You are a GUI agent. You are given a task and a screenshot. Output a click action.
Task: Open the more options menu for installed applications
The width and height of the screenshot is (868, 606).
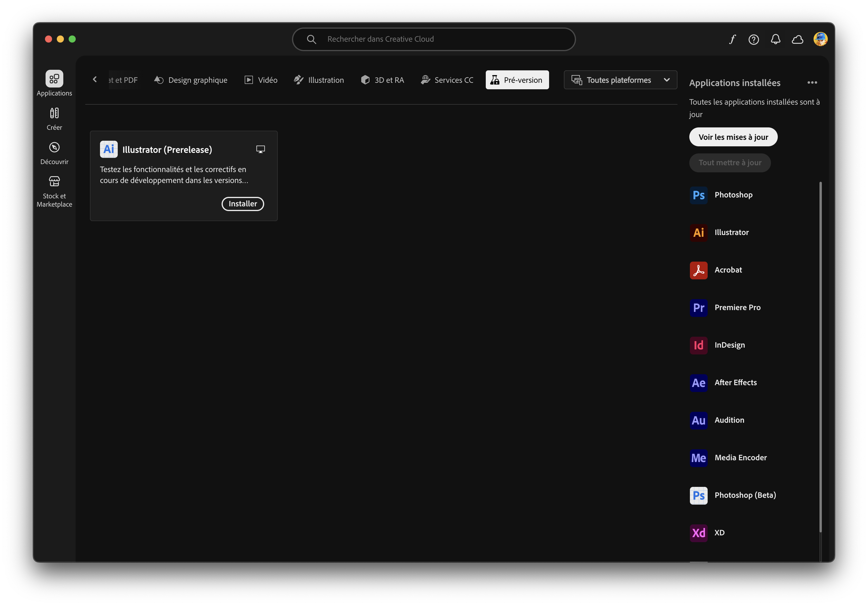point(812,82)
